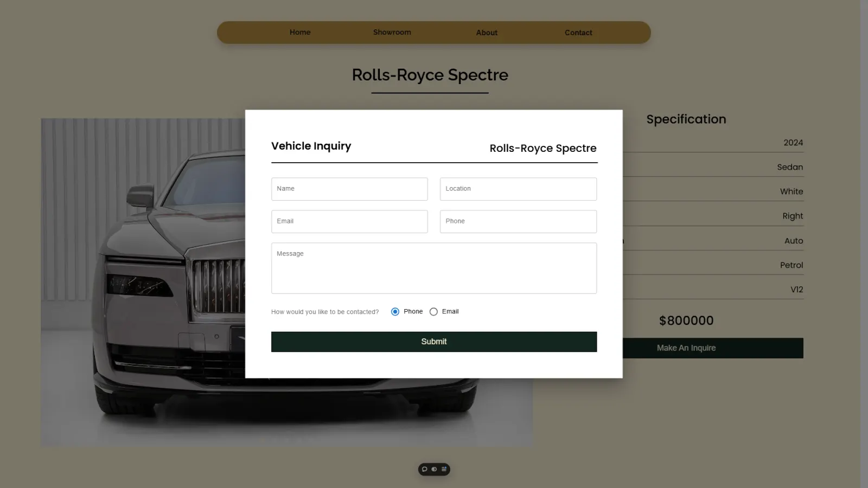Submit the vehicle inquiry form
Image resolution: width=868 pixels, height=488 pixels.
[x=434, y=342]
